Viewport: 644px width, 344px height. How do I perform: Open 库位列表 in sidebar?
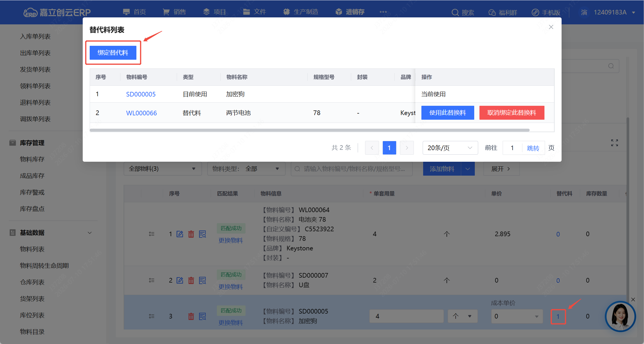click(x=32, y=315)
